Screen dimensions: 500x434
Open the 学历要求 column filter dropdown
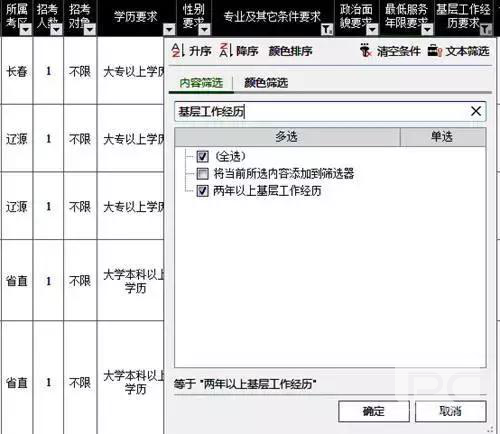coord(169,30)
